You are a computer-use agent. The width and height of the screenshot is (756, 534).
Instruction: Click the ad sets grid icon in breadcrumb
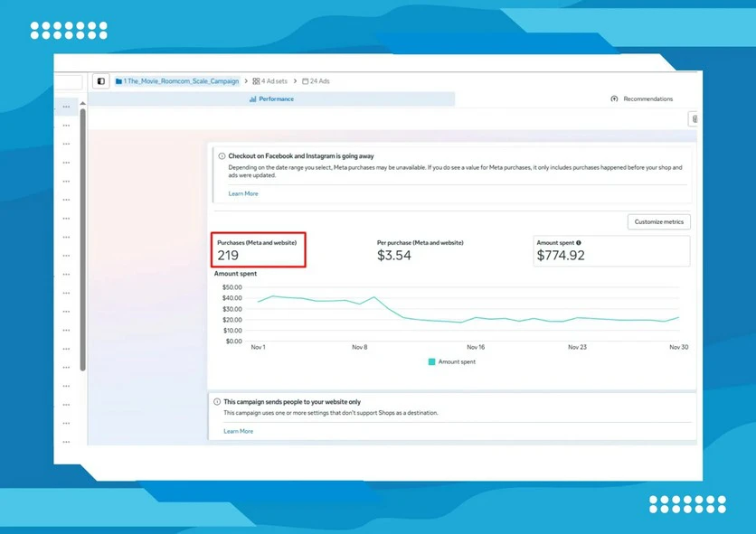(x=256, y=81)
